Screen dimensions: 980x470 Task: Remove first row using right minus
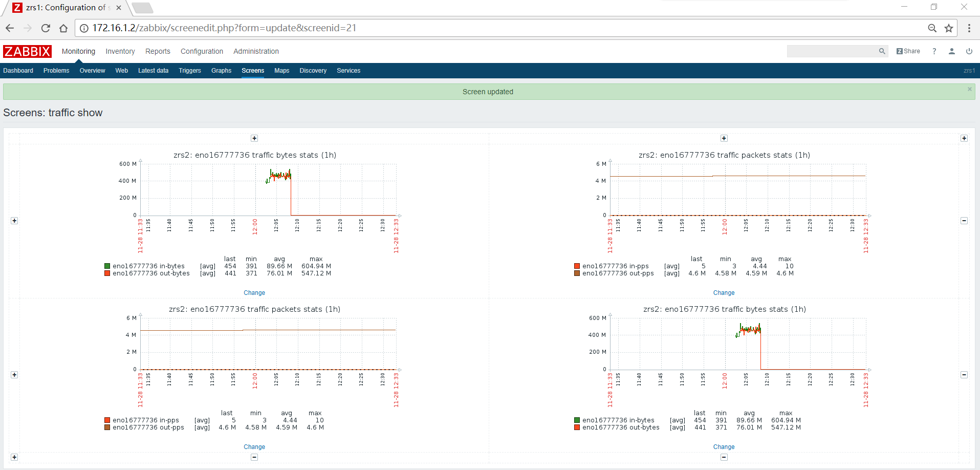coord(964,221)
